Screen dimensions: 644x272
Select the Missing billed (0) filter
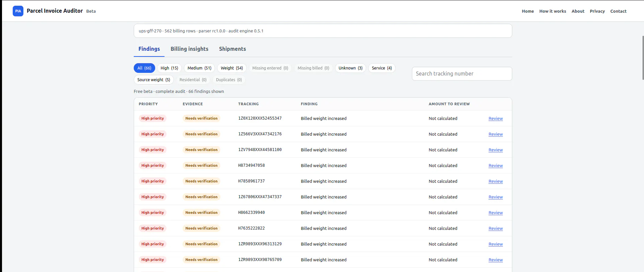pyautogui.click(x=313, y=68)
